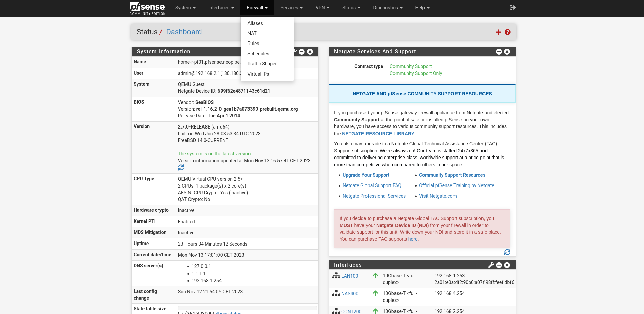The height and width of the screenshot is (314, 644).
Task: Refresh the Netgate support information icon
Action: tap(507, 252)
